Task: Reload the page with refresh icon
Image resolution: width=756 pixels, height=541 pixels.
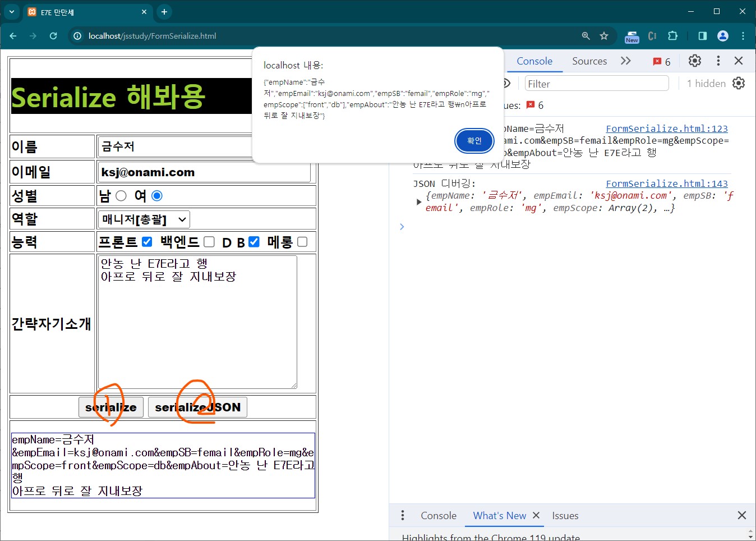Action: click(53, 36)
